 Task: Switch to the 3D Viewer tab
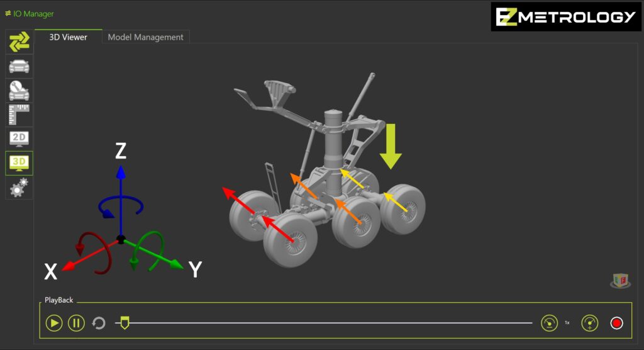pos(68,37)
